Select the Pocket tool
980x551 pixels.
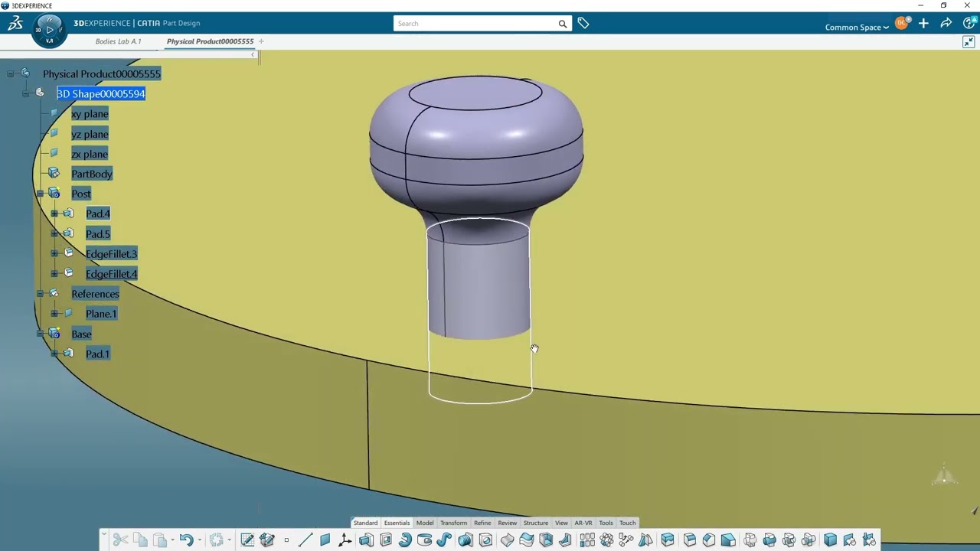pyautogui.click(x=386, y=540)
